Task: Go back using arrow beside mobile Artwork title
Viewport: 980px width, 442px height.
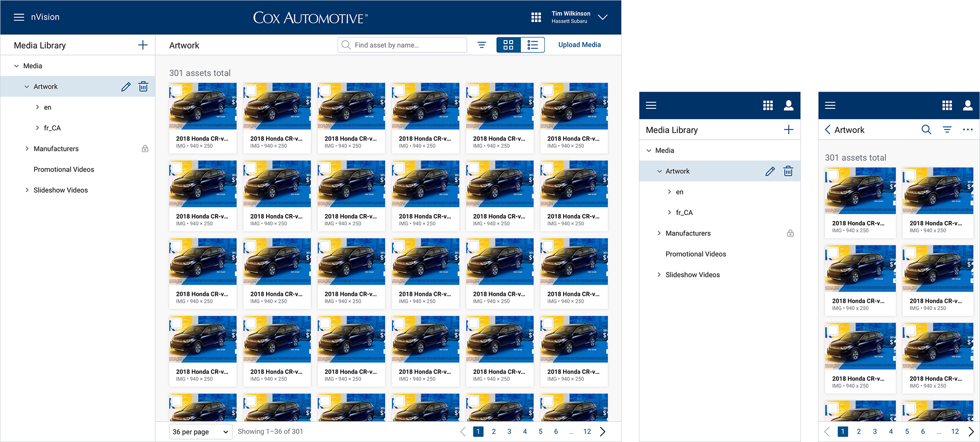Action: pyautogui.click(x=828, y=130)
